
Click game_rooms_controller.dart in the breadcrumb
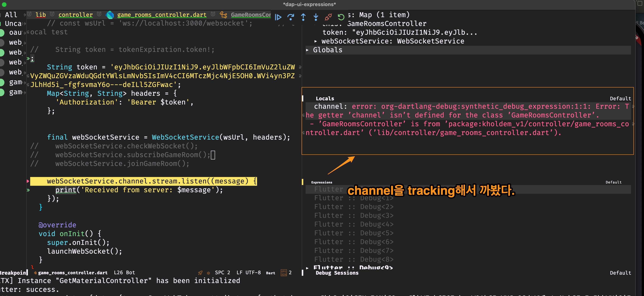pos(162,15)
